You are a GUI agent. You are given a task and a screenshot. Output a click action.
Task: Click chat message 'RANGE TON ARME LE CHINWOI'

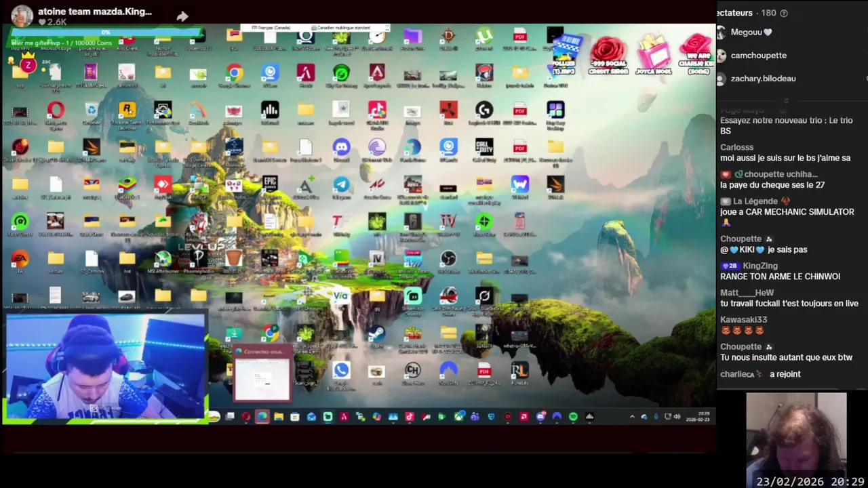pyautogui.click(x=780, y=277)
